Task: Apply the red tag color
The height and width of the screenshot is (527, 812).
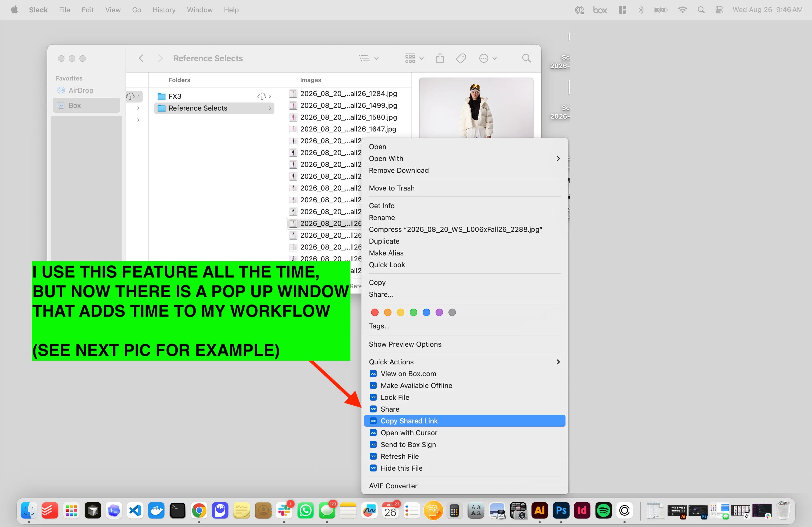Action: (x=375, y=312)
